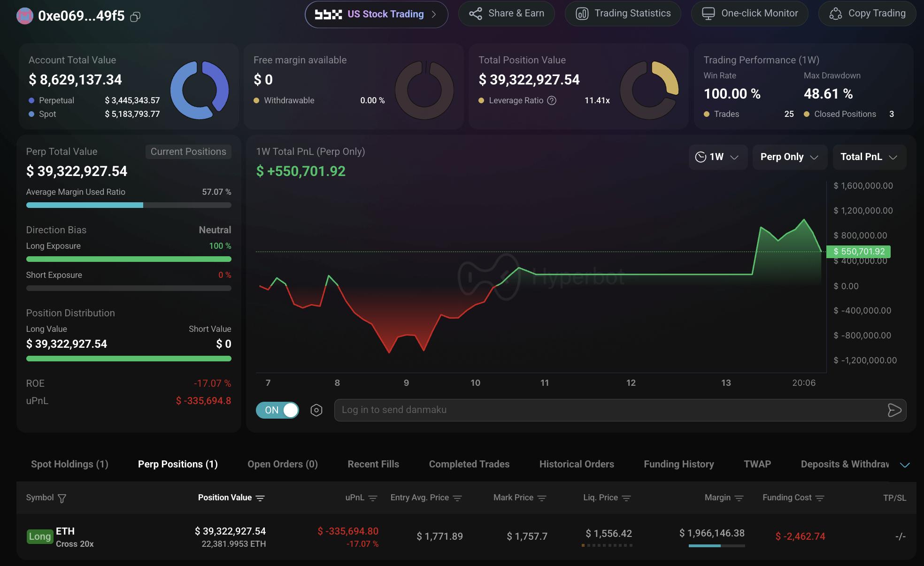The height and width of the screenshot is (566, 924).
Task: Open the Perp Only dropdown
Action: [790, 157]
